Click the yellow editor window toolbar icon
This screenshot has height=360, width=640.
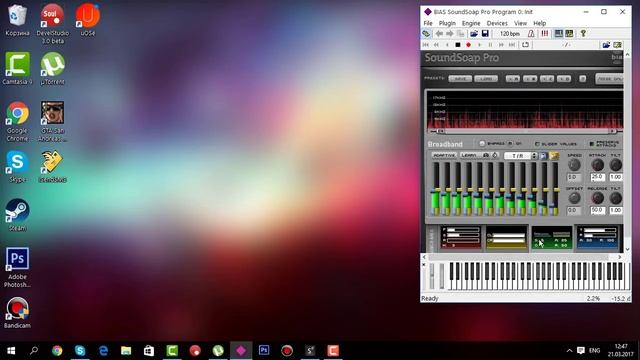[x=569, y=33]
